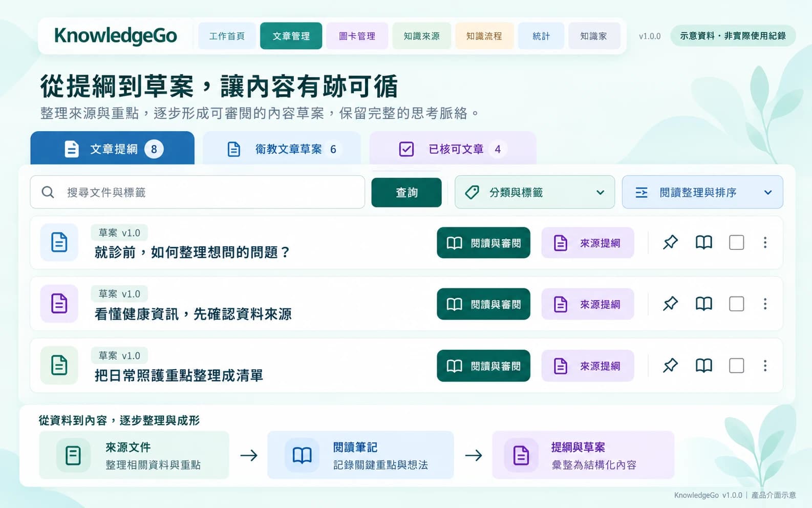Image resolution: width=812 pixels, height=508 pixels.
Task: Click the 閱讀筆記 book icon
Action: [302, 455]
